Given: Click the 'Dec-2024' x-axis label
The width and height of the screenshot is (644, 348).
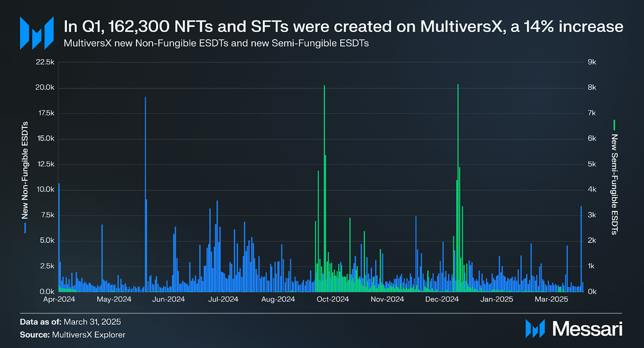Looking at the screenshot, I should 442,299.
